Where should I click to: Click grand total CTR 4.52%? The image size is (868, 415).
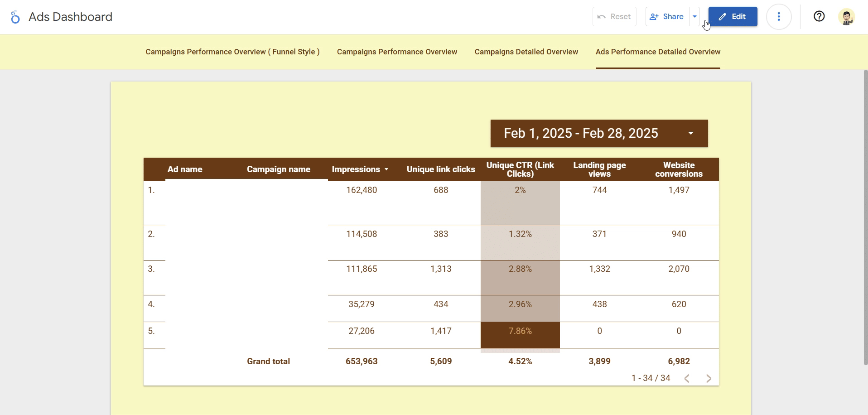coord(520,362)
